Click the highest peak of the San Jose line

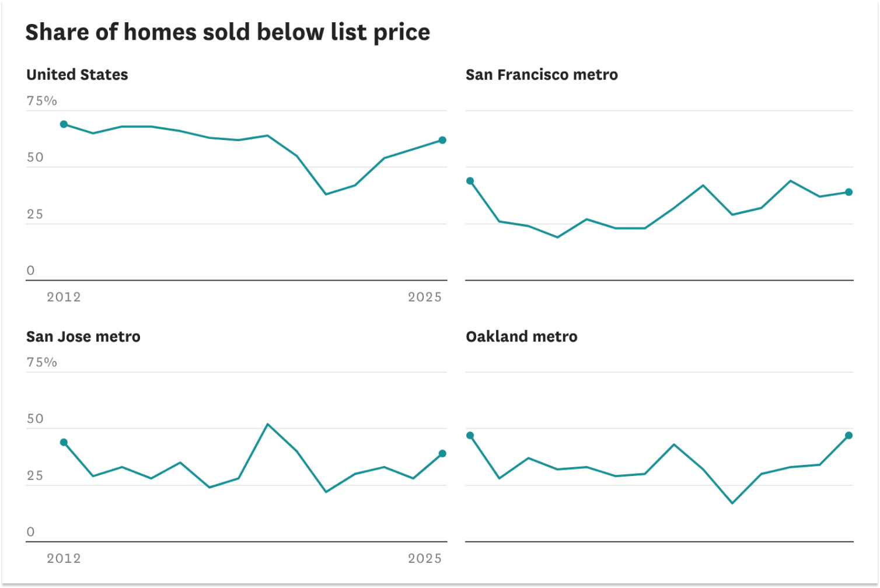[267, 424]
